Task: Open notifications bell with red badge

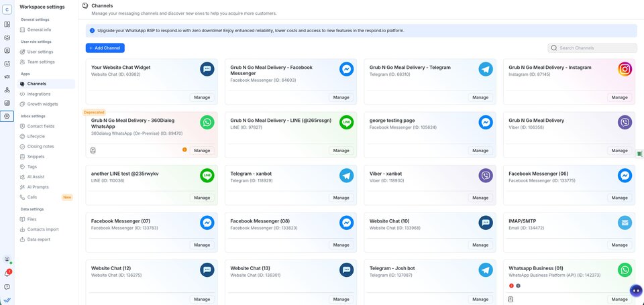Action: pos(7,273)
